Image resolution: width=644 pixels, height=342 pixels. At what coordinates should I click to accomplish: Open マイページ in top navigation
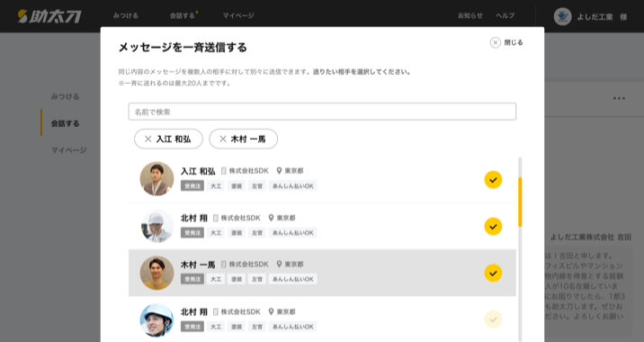pos(238,15)
